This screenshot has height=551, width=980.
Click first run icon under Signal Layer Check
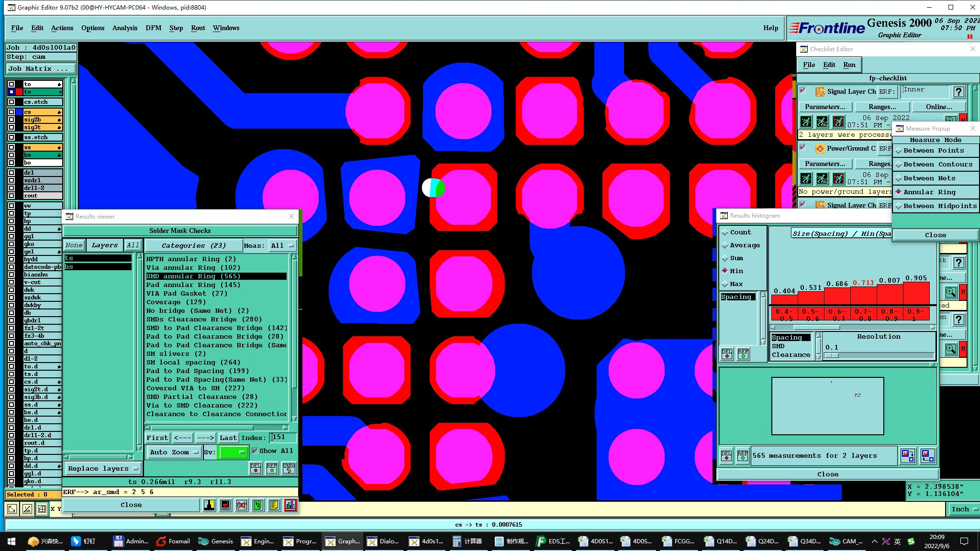click(806, 121)
